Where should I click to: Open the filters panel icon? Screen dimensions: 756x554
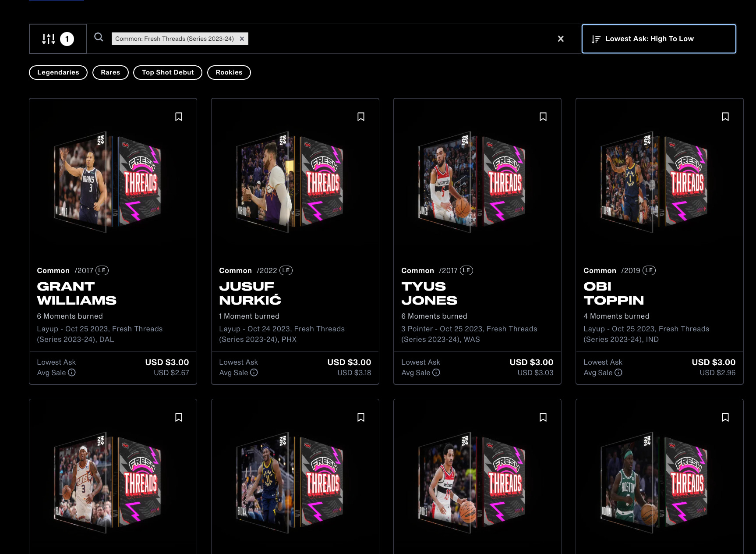[x=49, y=39]
